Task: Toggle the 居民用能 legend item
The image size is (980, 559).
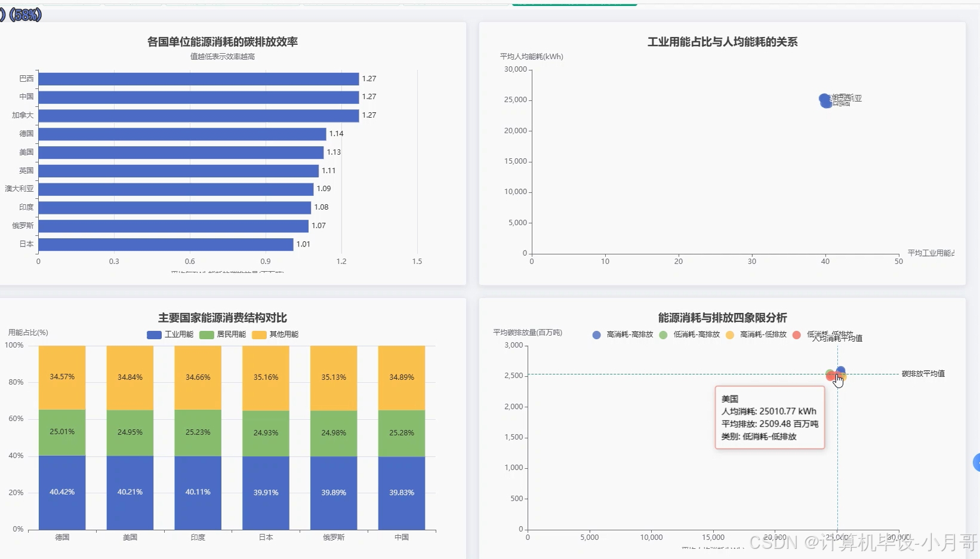Action: [223, 334]
